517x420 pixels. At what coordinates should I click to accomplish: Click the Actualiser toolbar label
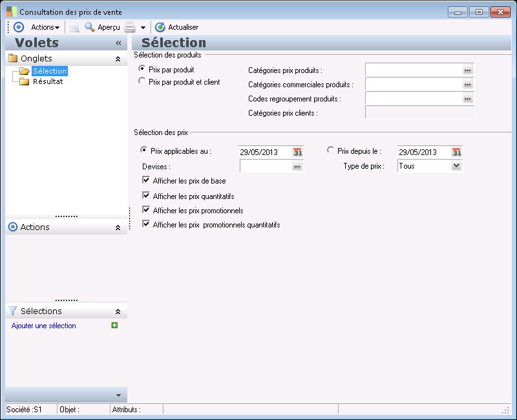click(x=184, y=27)
